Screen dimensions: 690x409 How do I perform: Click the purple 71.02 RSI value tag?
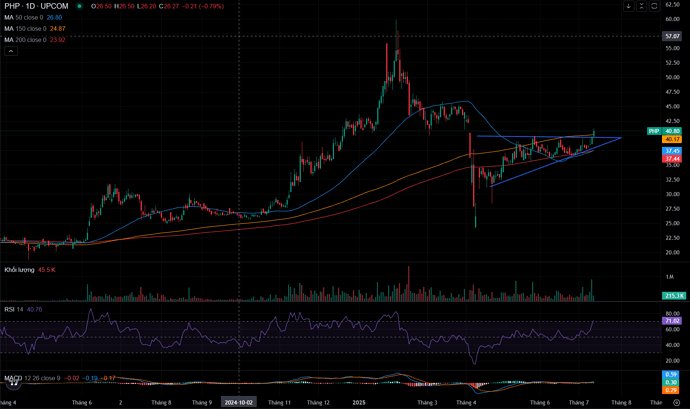672,321
